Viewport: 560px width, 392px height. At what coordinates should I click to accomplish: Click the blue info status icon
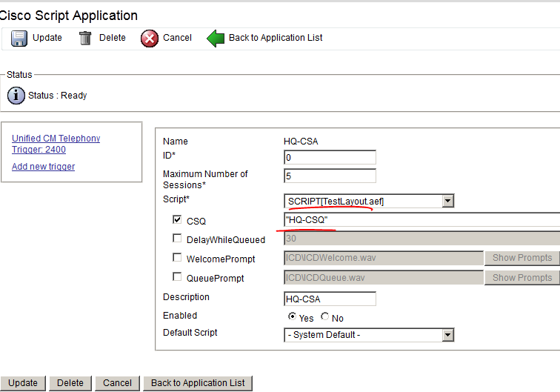[16, 96]
